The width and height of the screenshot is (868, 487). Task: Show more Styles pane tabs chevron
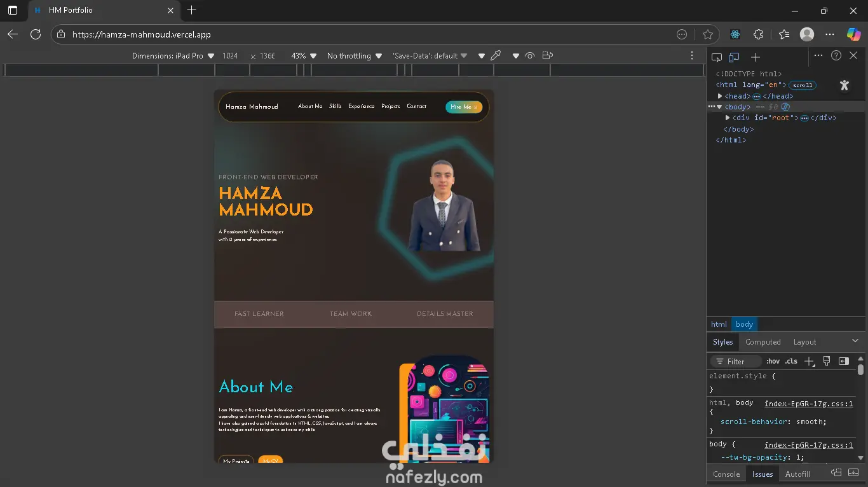855,341
